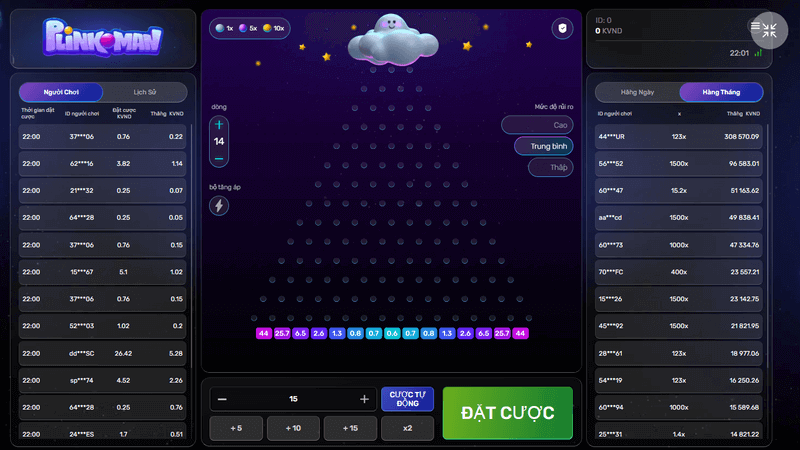800x450 pixels.
Task: Open CƯỢC TỰ ĐỘNG auto bet
Action: click(407, 399)
